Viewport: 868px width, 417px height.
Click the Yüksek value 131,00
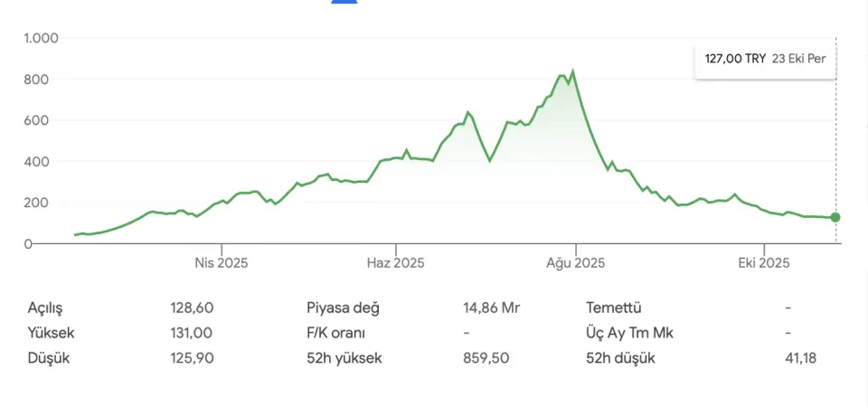(x=192, y=333)
